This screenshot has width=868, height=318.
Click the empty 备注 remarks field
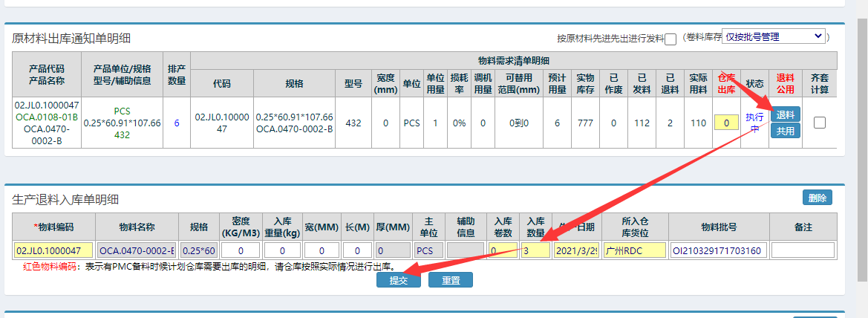coord(803,250)
